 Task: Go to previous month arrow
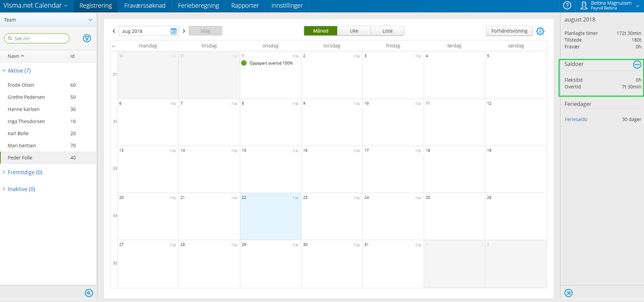[113, 31]
